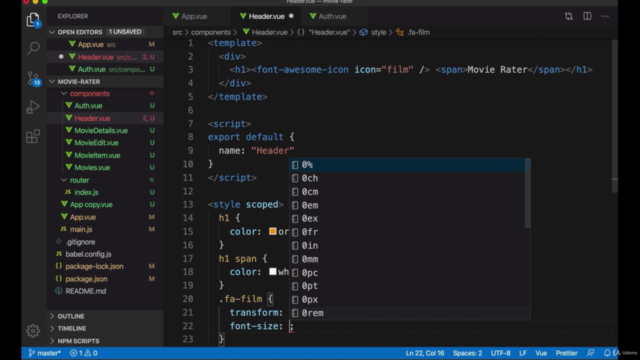
Task: Open package-lock.json file
Action: (105, 267)
